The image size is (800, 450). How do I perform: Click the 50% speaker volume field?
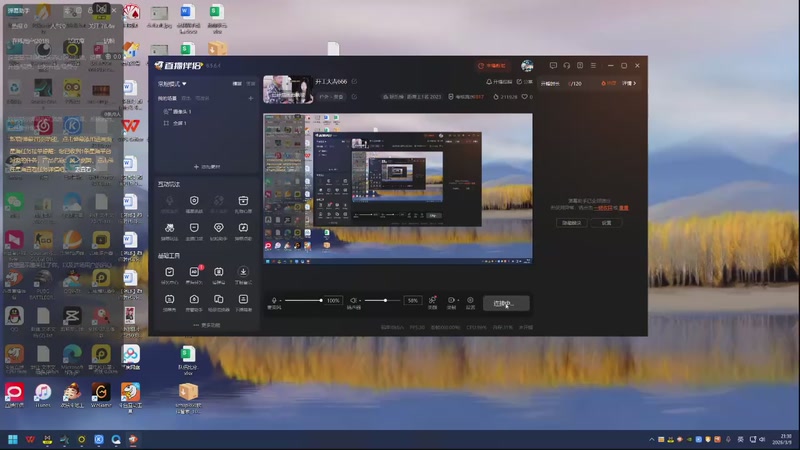coord(412,301)
